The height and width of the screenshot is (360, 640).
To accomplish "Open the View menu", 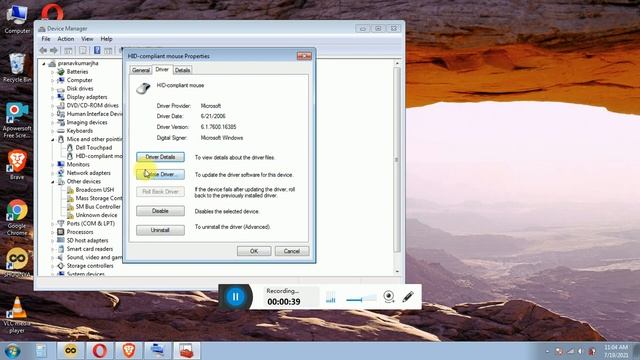I will 87,39.
